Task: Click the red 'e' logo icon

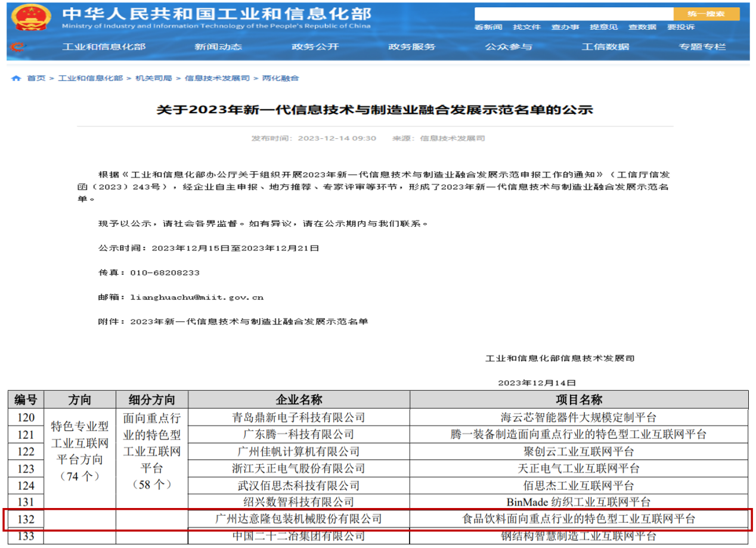Action: pyautogui.click(x=17, y=47)
